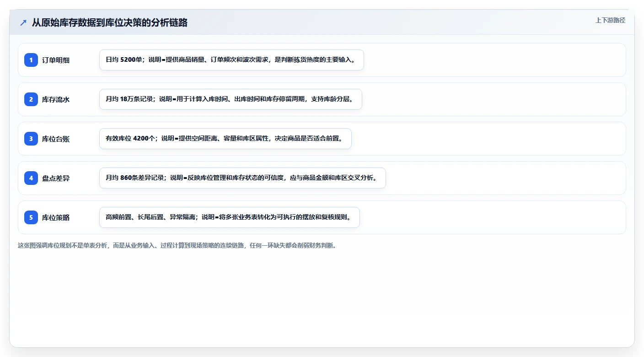Click the 库位台账 label
Screen dimensions: 644x357
[x=56, y=139]
